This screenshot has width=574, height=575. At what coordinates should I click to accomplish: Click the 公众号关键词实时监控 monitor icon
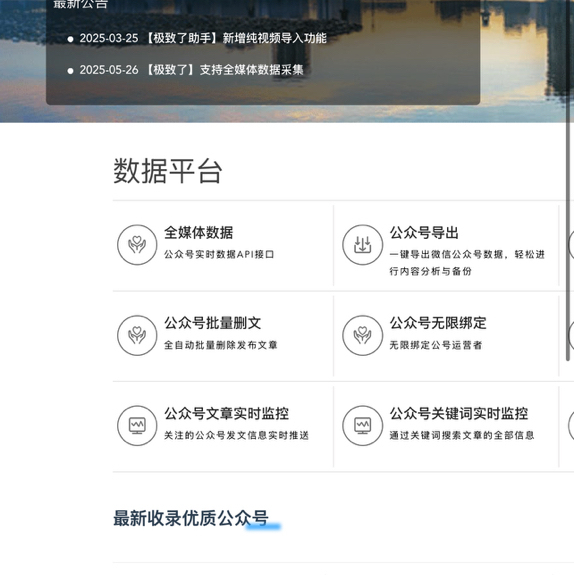(x=362, y=425)
